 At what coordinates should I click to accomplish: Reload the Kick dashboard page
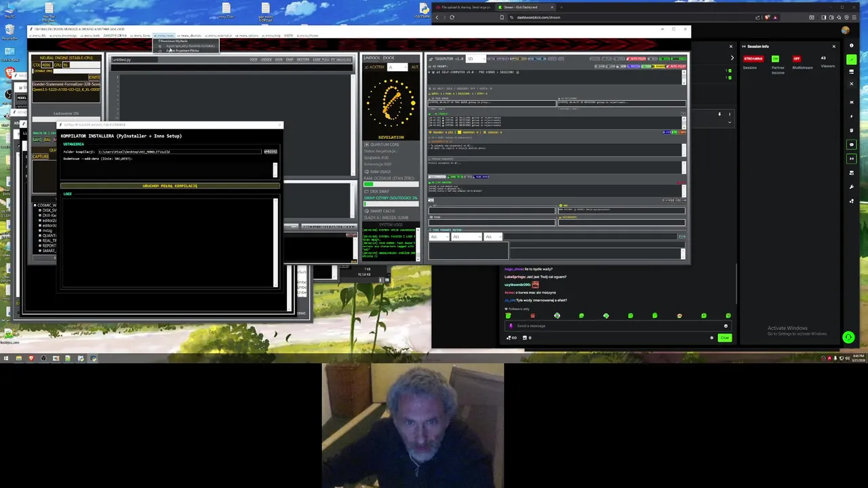[x=452, y=17]
